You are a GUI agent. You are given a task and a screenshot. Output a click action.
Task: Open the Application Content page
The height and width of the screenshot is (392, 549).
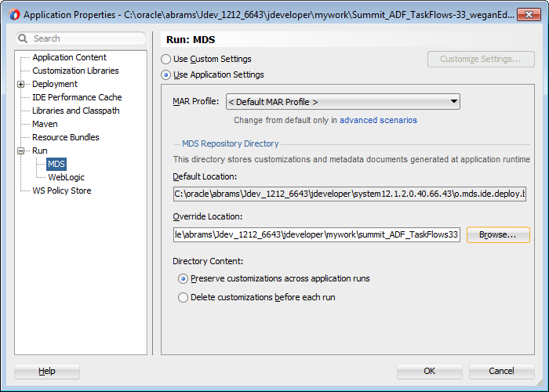(69, 57)
